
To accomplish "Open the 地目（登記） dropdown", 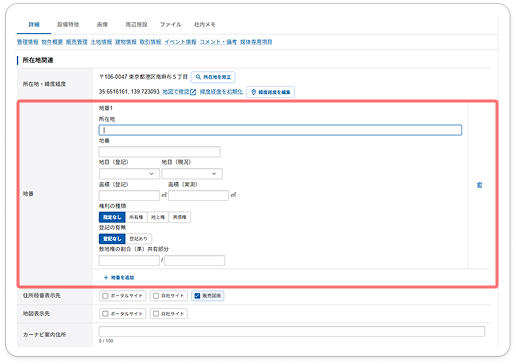I will [x=129, y=174].
